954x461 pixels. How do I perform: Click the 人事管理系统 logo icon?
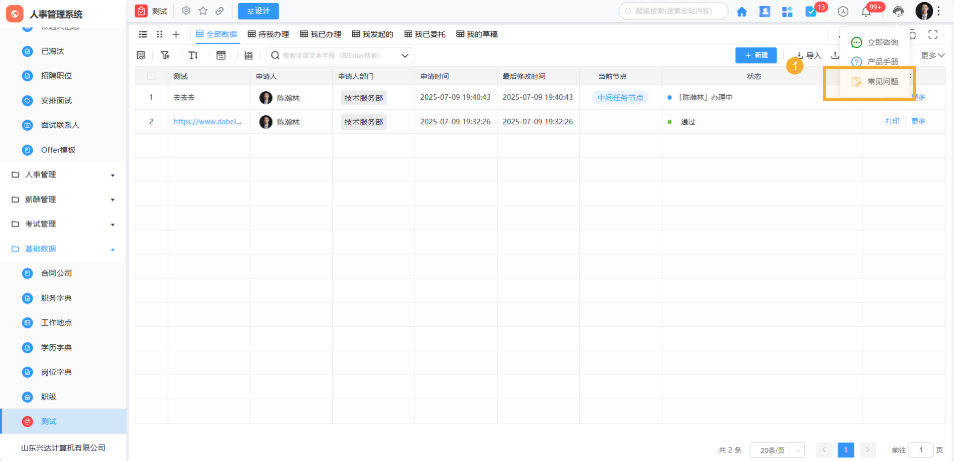(x=15, y=13)
